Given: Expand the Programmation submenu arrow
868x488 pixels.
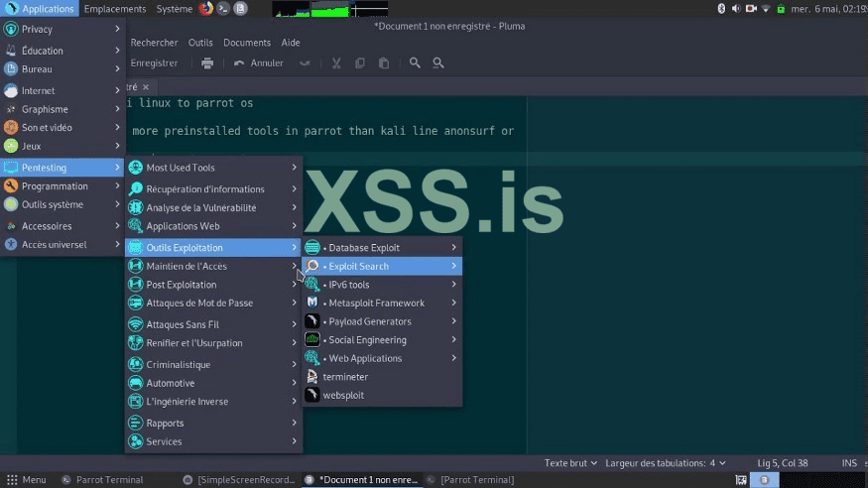Looking at the screenshot, I should tap(117, 185).
